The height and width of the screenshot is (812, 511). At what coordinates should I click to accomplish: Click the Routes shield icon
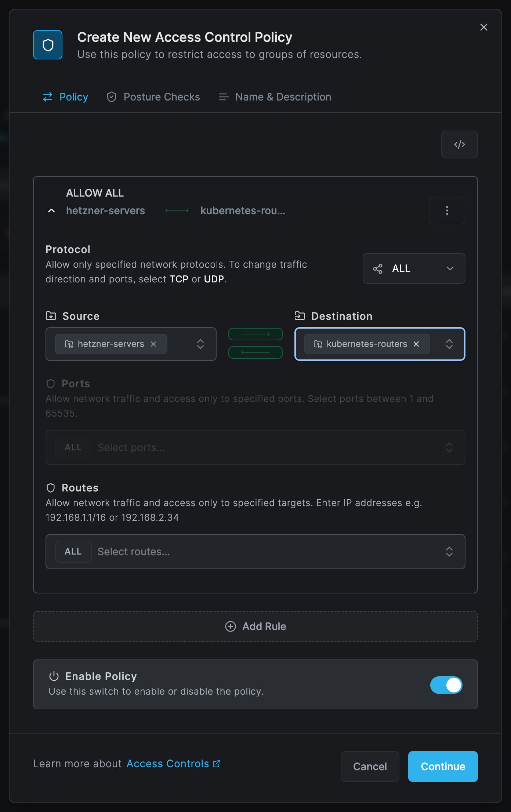pos(51,488)
